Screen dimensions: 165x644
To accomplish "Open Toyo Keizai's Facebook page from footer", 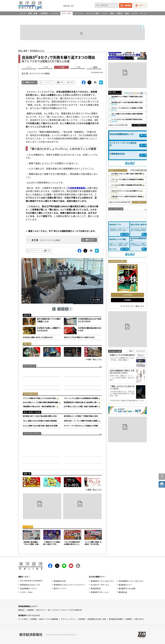I will (50, 566).
